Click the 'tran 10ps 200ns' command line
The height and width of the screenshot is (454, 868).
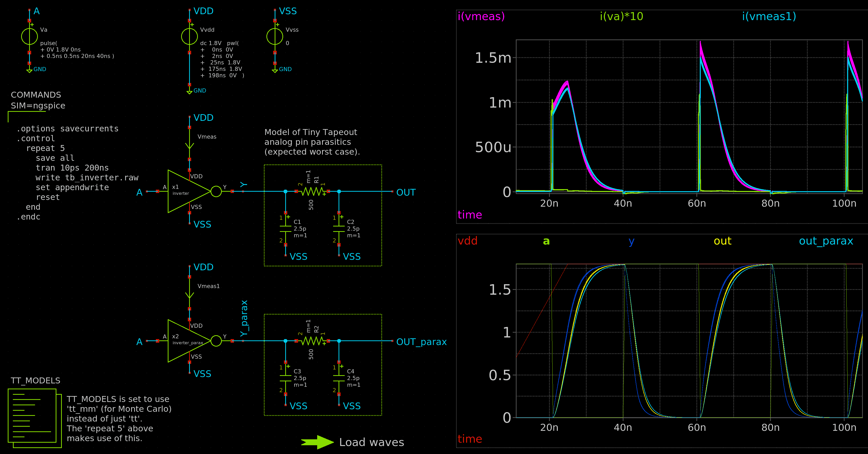[x=72, y=168]
